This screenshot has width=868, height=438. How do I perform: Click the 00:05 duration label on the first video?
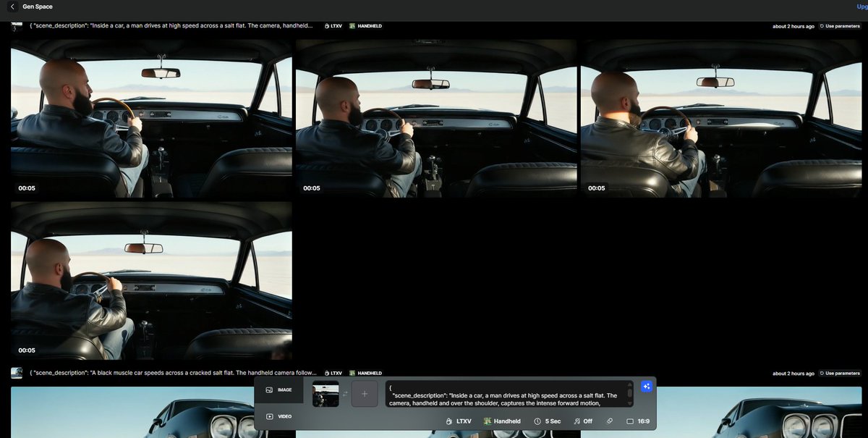[27, 188]
